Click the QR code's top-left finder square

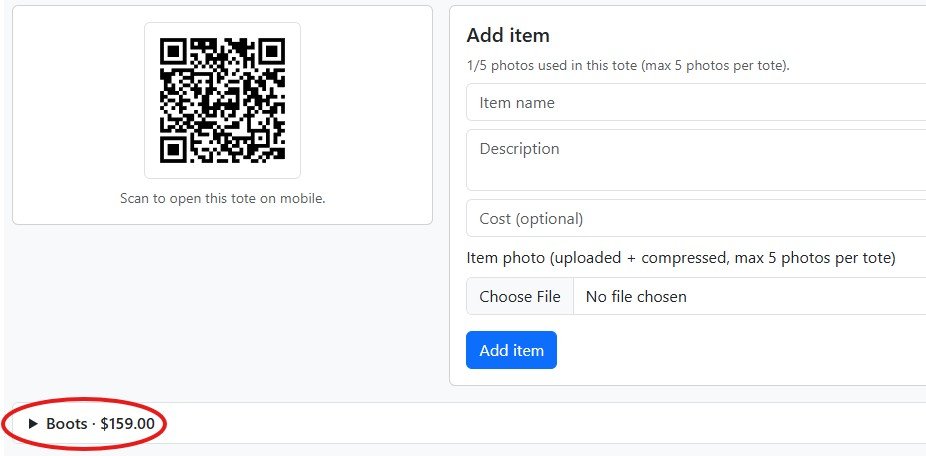coord(174,51)
